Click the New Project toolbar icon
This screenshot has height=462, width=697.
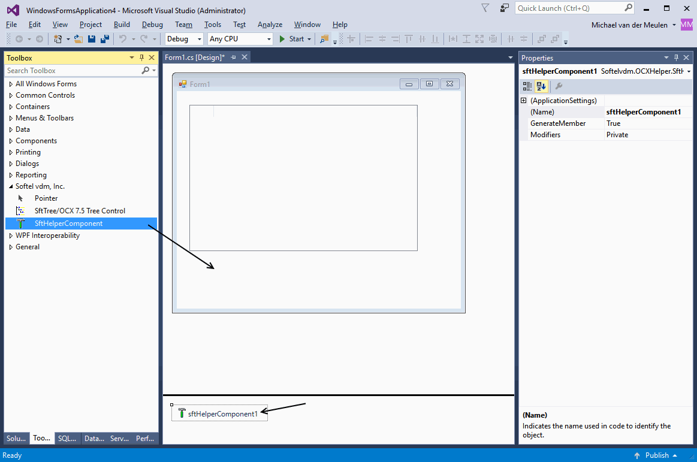(58, 39)
